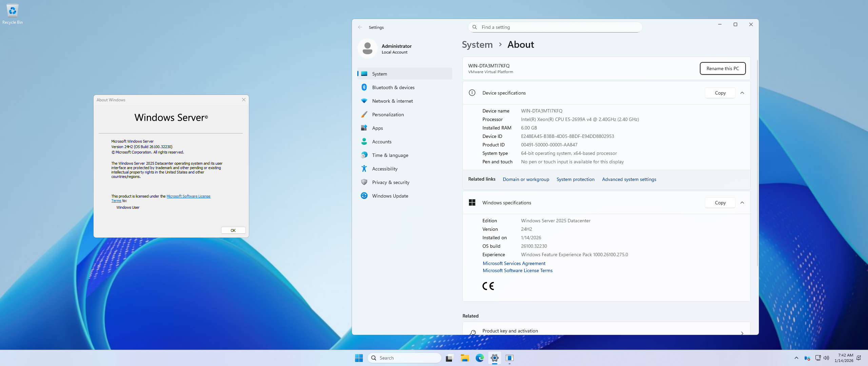Image resolution: width=868 pixels, height=366 pixels.
Task: Launch Microsoft Edge from the taskbar
Action: (479, 358)
